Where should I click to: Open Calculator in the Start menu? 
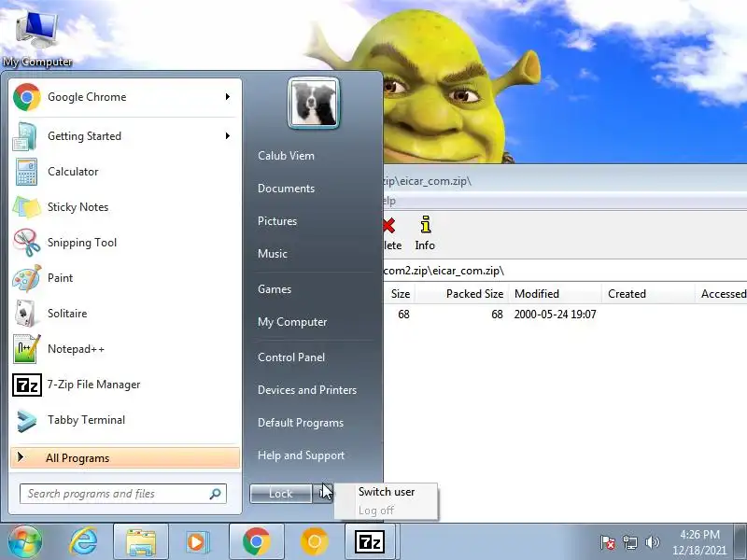coord(124,172)
